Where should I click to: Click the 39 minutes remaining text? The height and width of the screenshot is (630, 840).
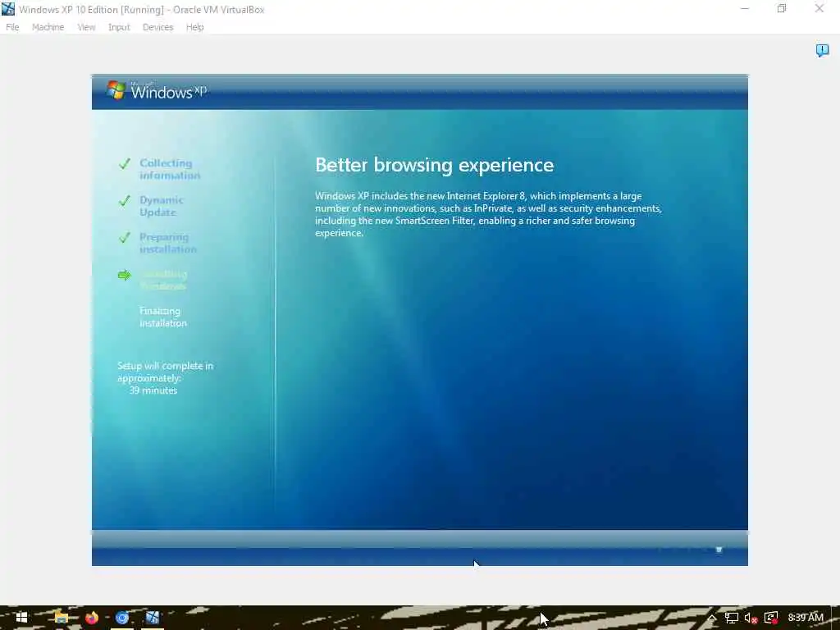click(x=153, y=390)
